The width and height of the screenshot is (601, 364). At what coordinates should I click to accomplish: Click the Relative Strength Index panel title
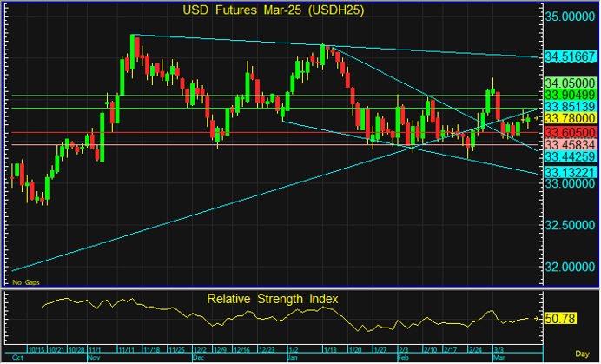[272, 299]
